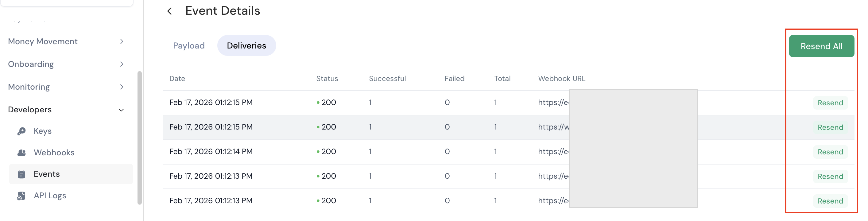Viewport: 868px width, 221px height.
Task: Click the Webhooks sidebar icon
Action: click(x=21, y=153)
